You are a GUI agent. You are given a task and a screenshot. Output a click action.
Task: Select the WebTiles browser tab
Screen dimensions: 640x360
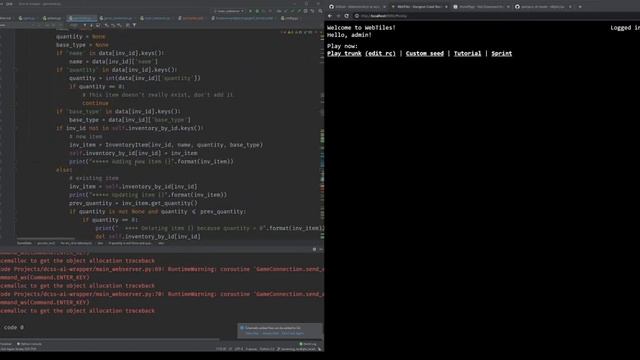point(419,7)
